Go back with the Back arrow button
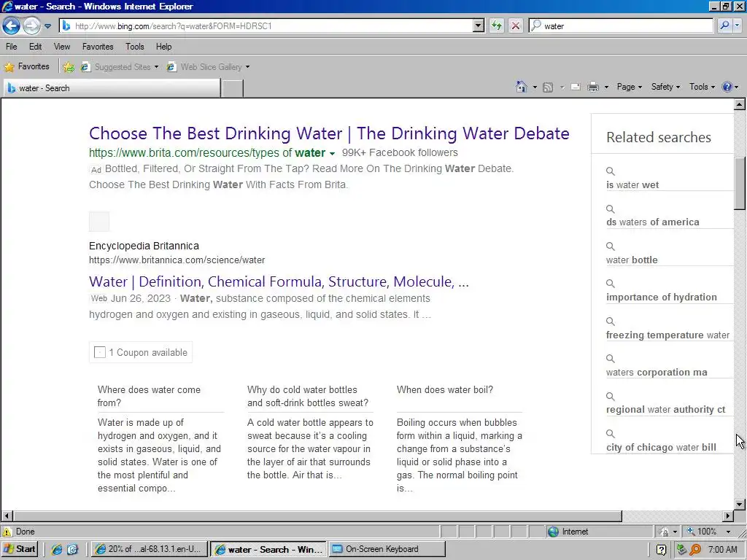The width and height of the screenshot is (747, 560). pos(12,26)
